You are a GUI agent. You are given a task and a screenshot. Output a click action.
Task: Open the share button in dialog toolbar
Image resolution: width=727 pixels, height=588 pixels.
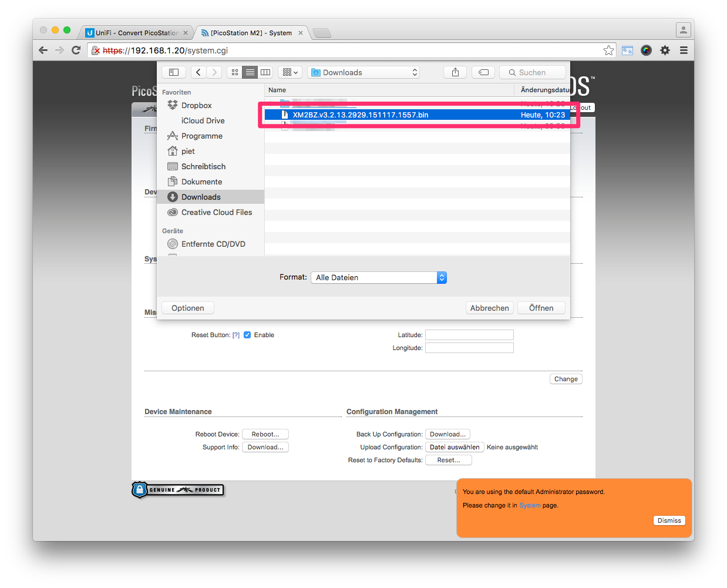[455, 72]
